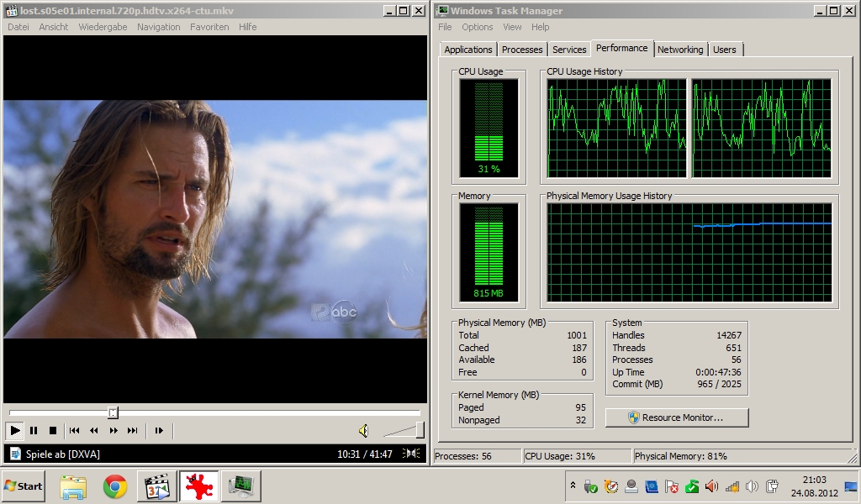Skip to previous track in player

tap(74, 431)
